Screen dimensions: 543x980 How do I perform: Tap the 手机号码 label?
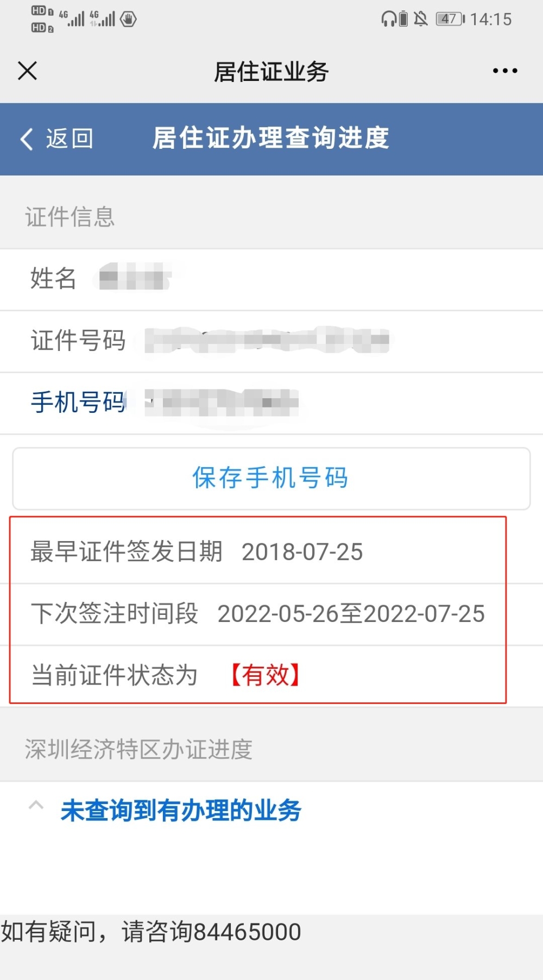click(x=78, y=403)
